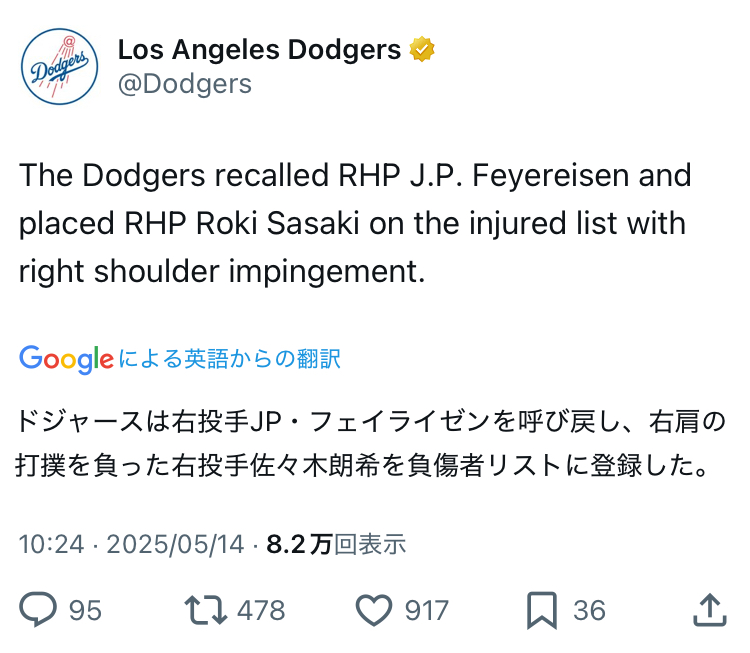Open the Dodgers profile avatar

[60, 66]
